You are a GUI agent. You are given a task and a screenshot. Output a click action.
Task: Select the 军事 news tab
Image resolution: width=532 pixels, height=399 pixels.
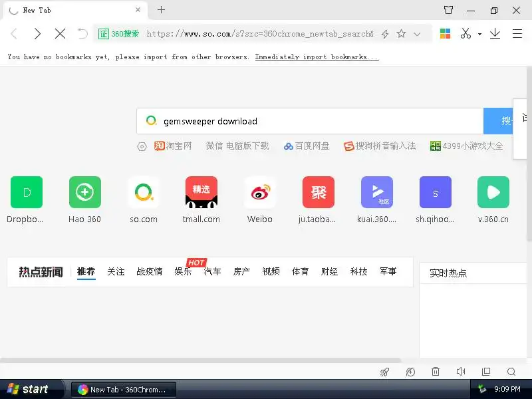point(388,272)
